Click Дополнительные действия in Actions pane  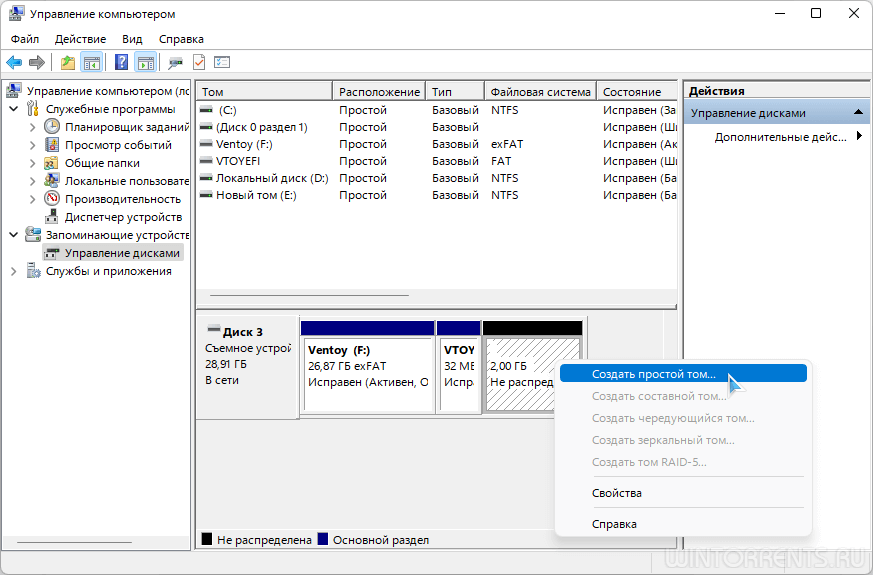point(780,137)
